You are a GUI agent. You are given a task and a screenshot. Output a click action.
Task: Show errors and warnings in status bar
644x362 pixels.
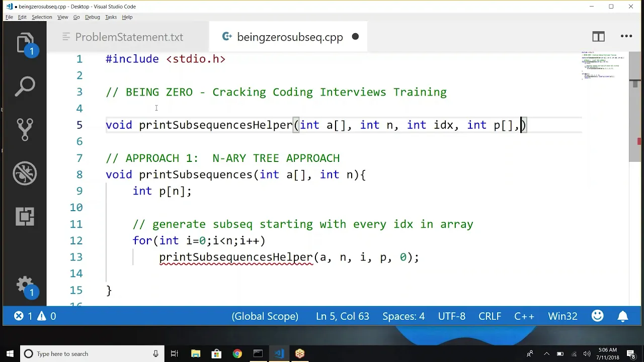point(35,316)
